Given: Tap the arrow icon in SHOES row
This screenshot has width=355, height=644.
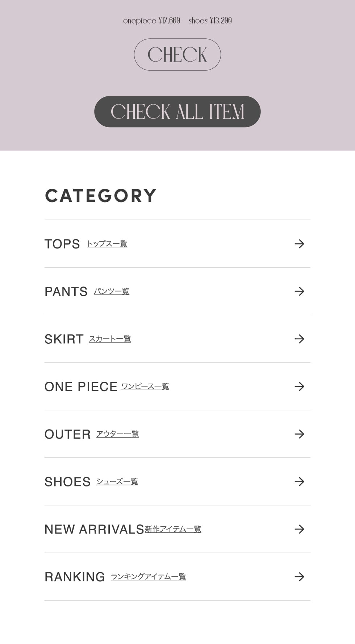Looking at the screenshot, I should (x=299, y=481).
